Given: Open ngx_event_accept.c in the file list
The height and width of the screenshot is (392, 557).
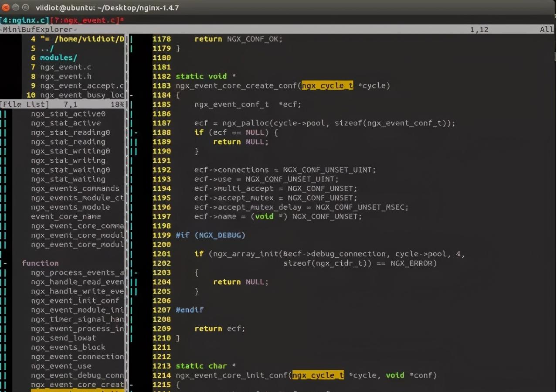Looking at the screenshot, I should point(82,86).
